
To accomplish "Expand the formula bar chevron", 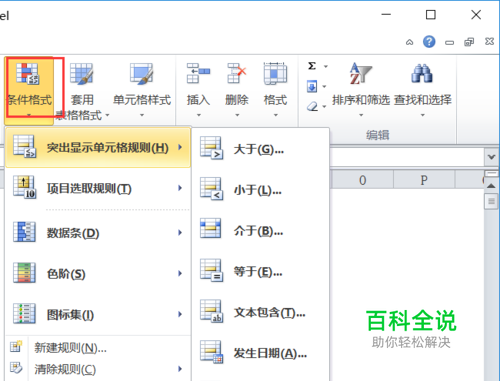I will [491, 157].
